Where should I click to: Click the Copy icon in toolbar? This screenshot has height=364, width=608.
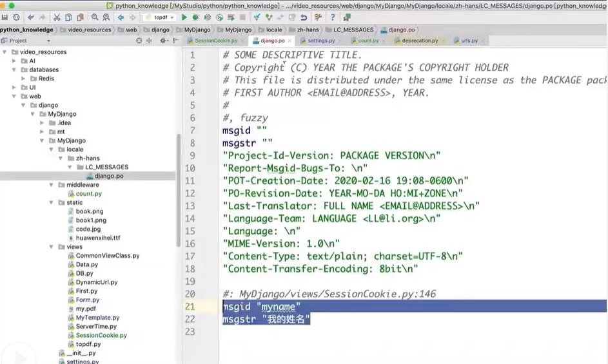pos(68,17)
